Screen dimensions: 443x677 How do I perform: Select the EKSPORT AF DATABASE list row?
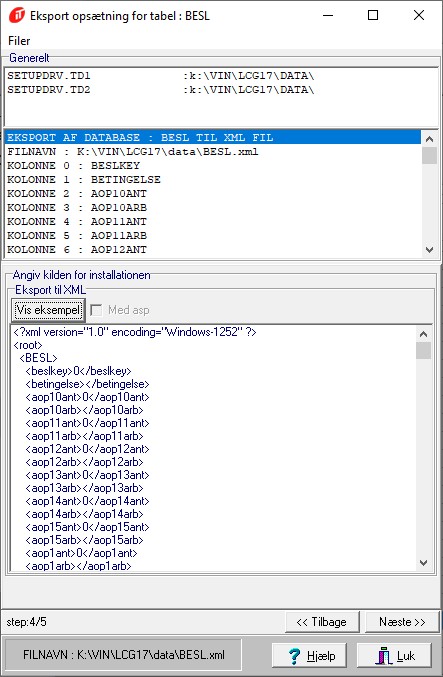pos(212,138)
